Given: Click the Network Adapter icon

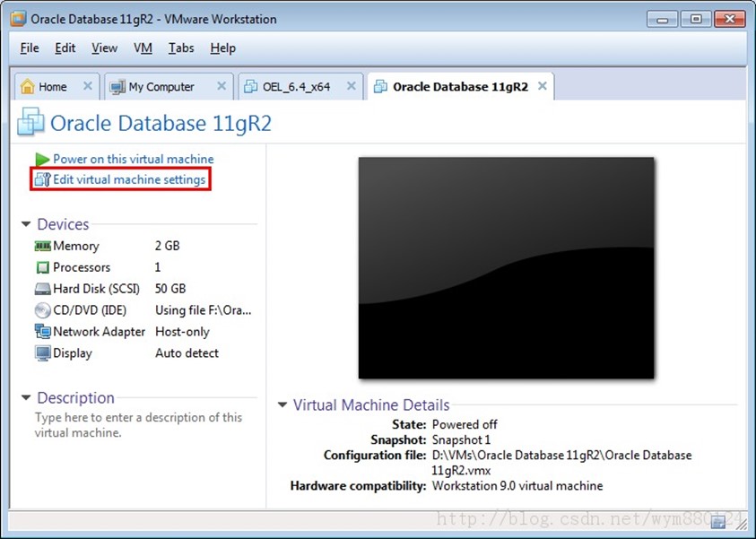Looking at the screenshot, I should [x=42, y=332].
